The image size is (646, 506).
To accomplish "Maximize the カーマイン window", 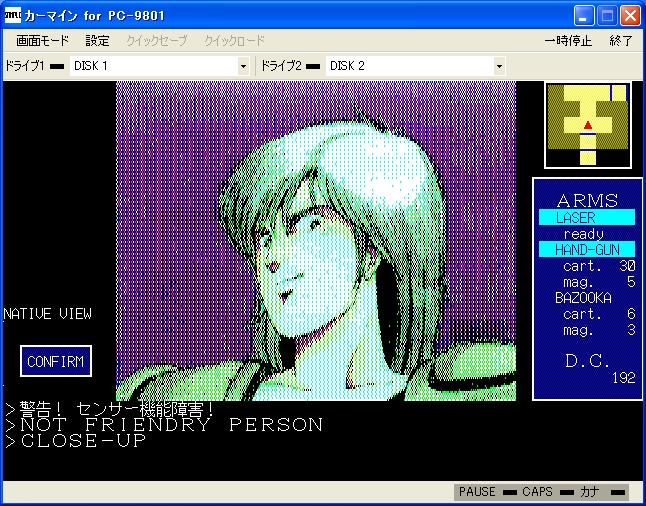I will (607, 16).
